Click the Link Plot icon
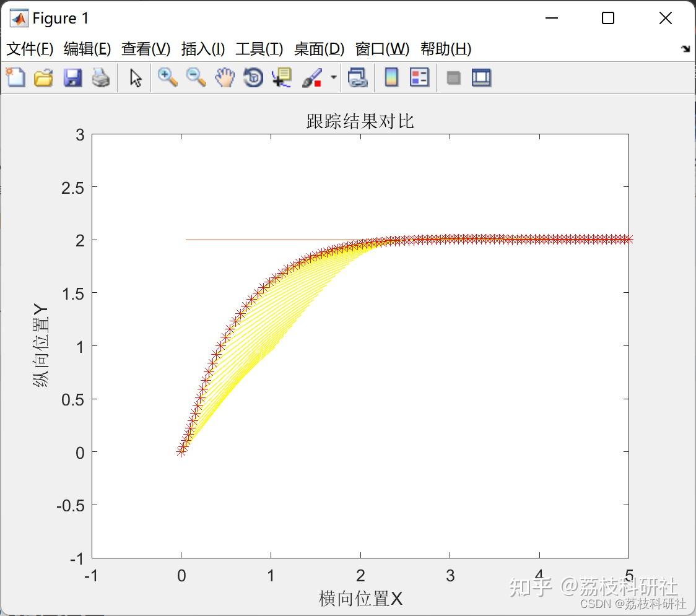 [x=357, y=77]
